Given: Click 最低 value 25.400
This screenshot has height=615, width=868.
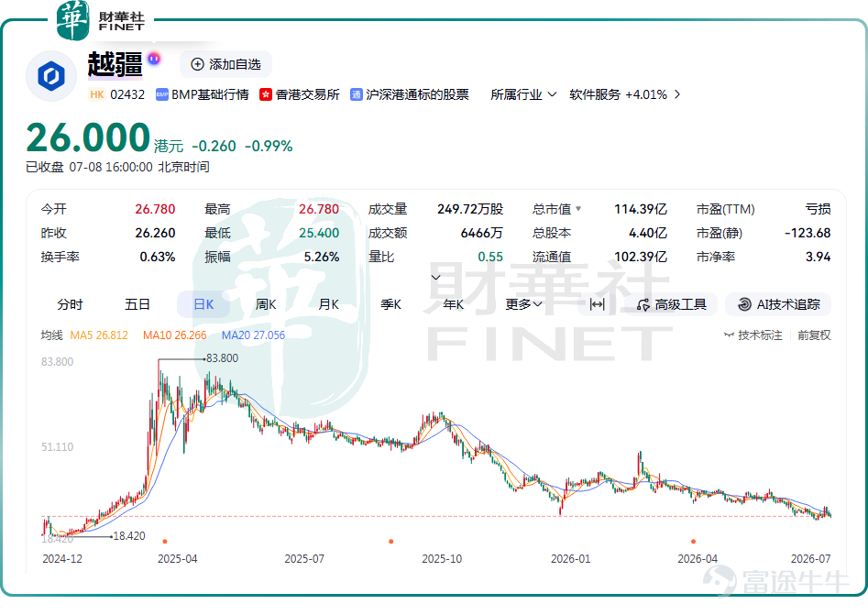Looking at the screenshot, I should click(x=319, y=233).
